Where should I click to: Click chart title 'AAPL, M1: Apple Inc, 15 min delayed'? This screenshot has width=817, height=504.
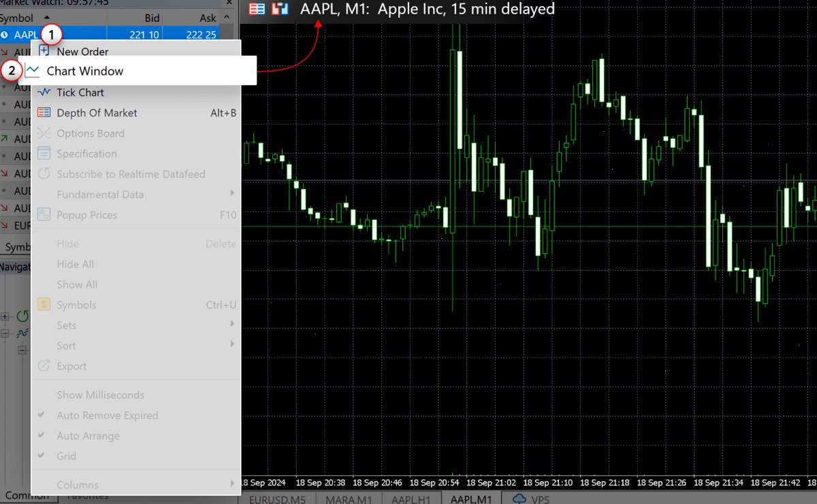point(428,9)
